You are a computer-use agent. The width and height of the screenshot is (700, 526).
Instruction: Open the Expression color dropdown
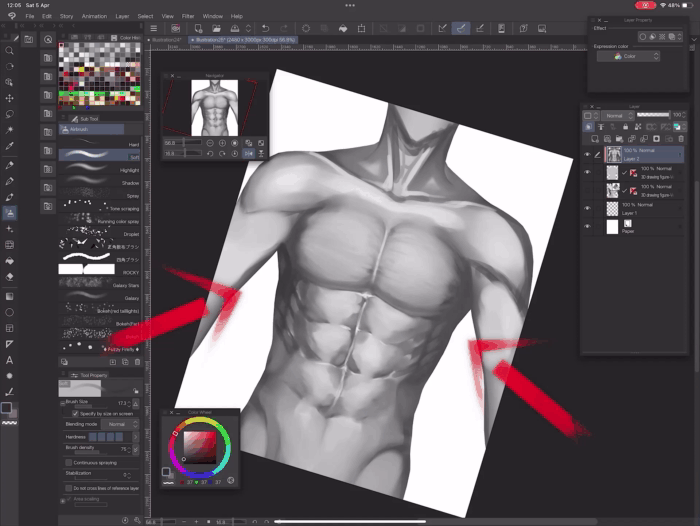(x=628, y=56)
